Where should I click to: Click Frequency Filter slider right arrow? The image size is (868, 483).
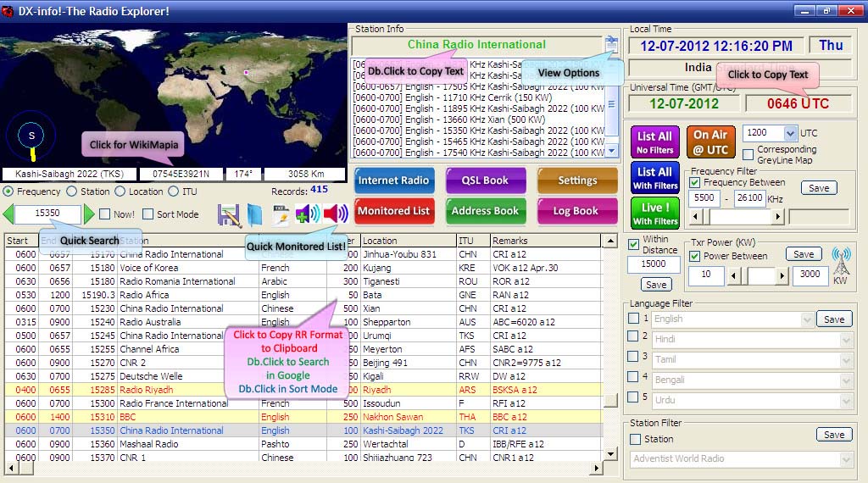[778, 217]
